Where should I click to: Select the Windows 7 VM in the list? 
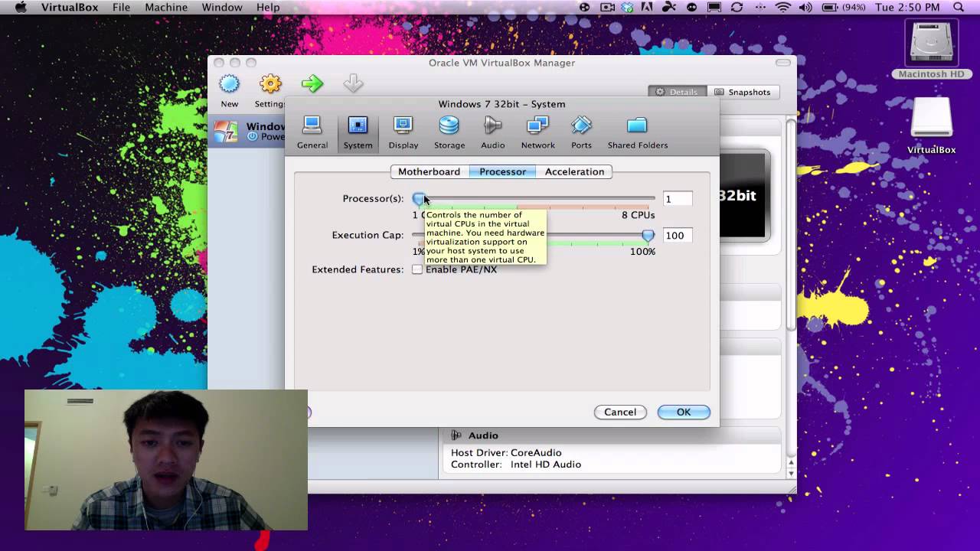pos(247,132)
